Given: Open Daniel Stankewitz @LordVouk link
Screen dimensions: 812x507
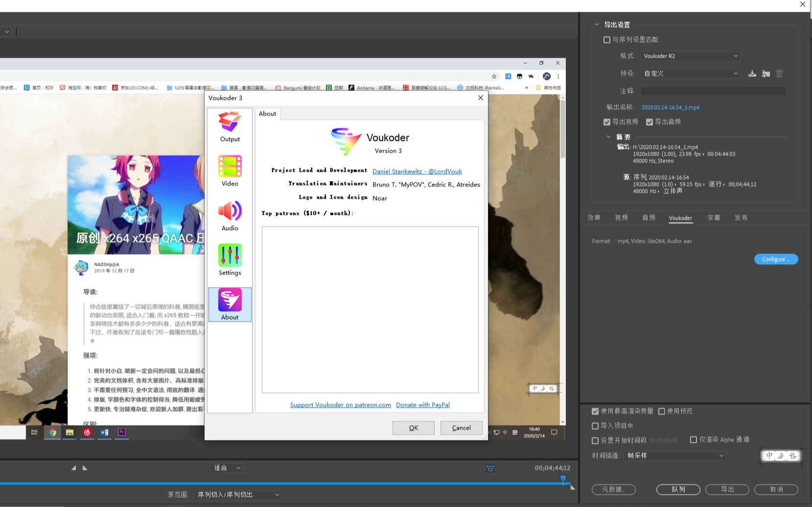Looking at the screenshot, I should pos(417,171).
